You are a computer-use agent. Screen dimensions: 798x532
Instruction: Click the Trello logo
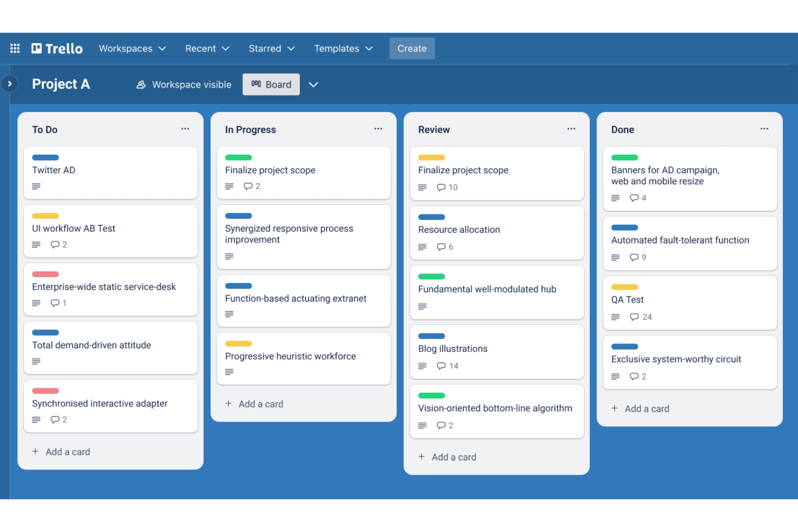(57, 48)
